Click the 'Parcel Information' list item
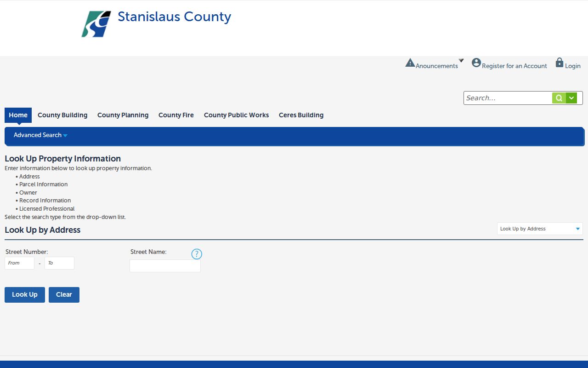 [x=43, y=184]
